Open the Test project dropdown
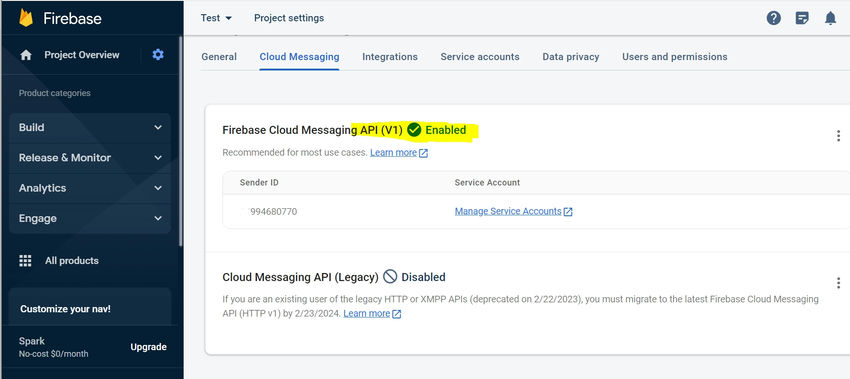Viewport: 850px width, 379px height. pyautogui.click(x=216, y=18)
